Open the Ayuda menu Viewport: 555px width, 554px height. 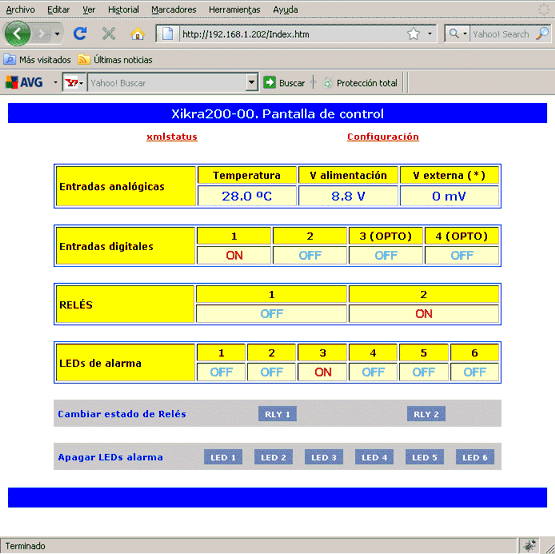click(285, 10)
